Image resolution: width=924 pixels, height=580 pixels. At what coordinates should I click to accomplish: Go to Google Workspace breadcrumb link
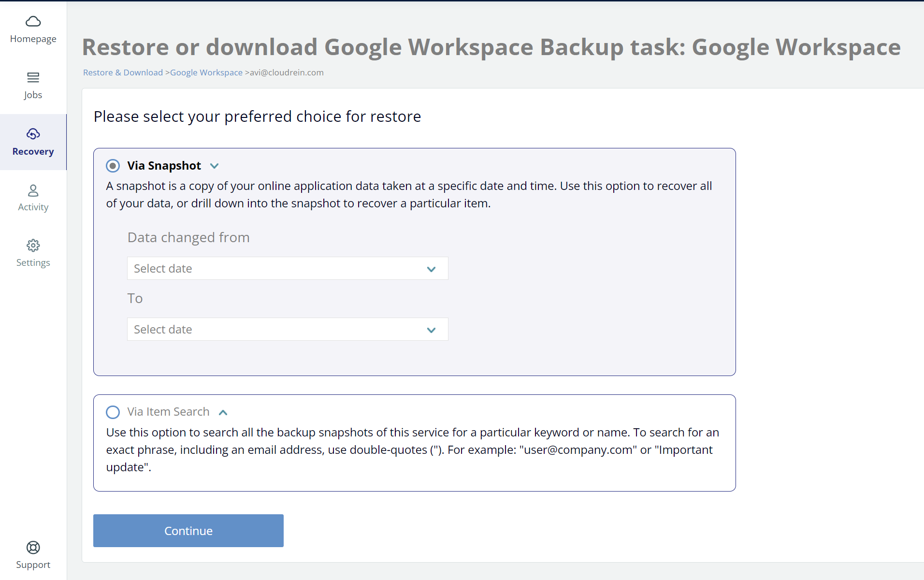[x=206, y=72]
